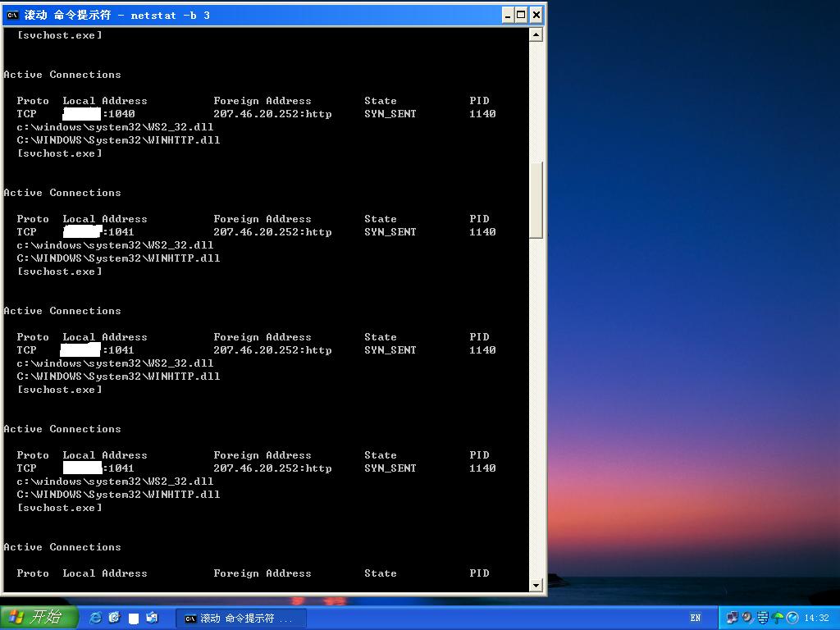Launch Internet Explorer from Quick Launch

pos(95,618)
